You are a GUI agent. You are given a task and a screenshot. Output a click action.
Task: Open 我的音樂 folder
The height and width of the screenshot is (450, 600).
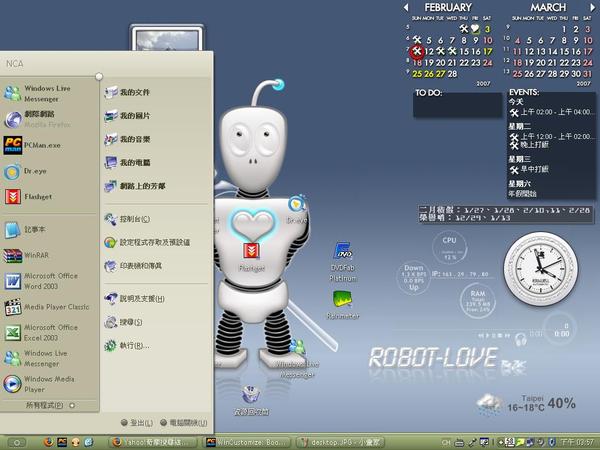[127, 139]
